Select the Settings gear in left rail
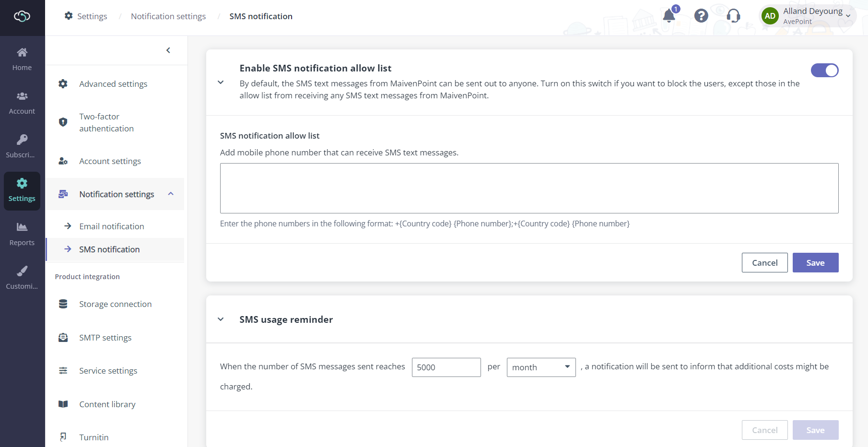The width and height of the screenshot is (868, 447). [x=22, y=183]
